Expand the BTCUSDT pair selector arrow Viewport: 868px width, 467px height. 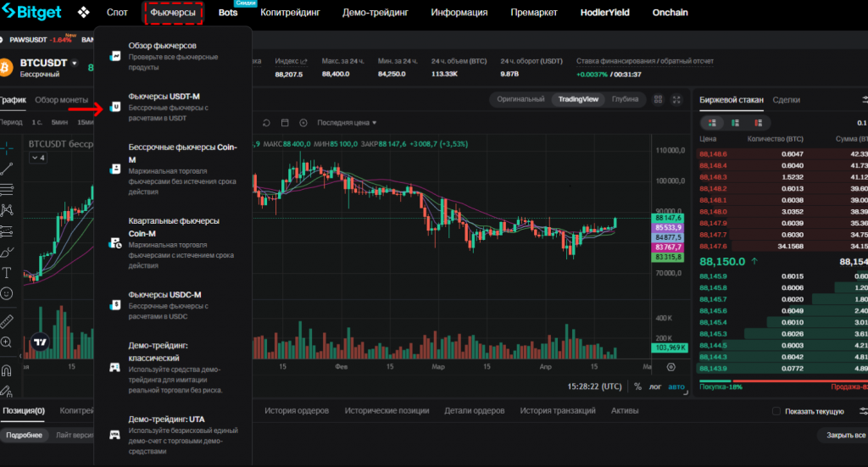tap(75, 63)
